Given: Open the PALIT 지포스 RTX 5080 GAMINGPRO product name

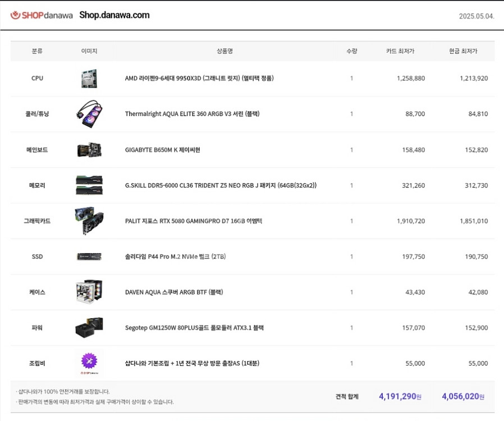Looking at the screenshot, I should click(194, 221).
